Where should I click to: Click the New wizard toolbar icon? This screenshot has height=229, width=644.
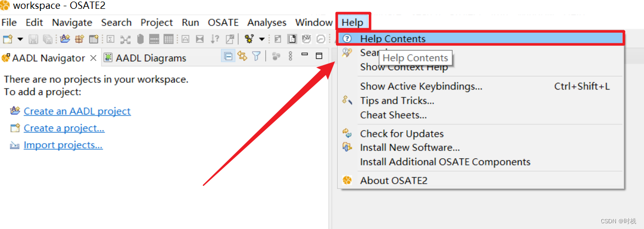8,39
